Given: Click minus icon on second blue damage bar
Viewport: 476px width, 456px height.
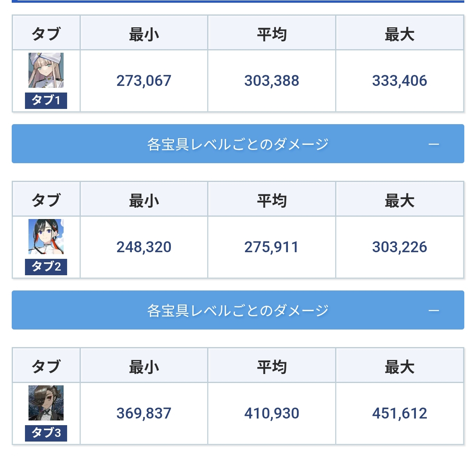Looking at the screenshot, I should click(x=434, y=310).
